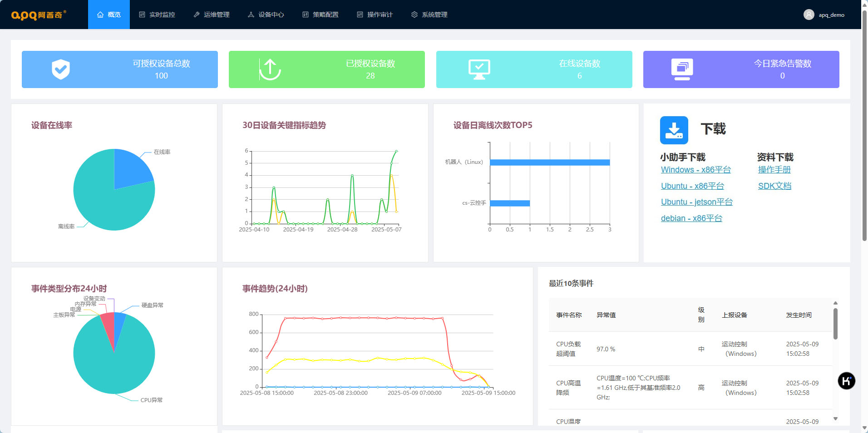Screen dimensions: 868x433
Task: Click the apq 阿普奇 logo
Action: 39,15
